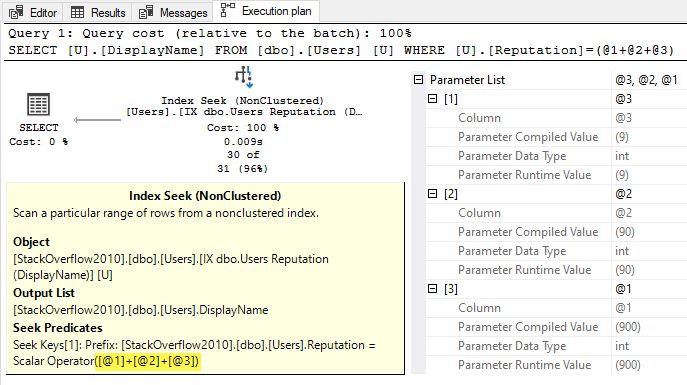This screenshot has height=385, width=687.
Task: Collapse parameter [3] node
Action: [x=432, y=289]
